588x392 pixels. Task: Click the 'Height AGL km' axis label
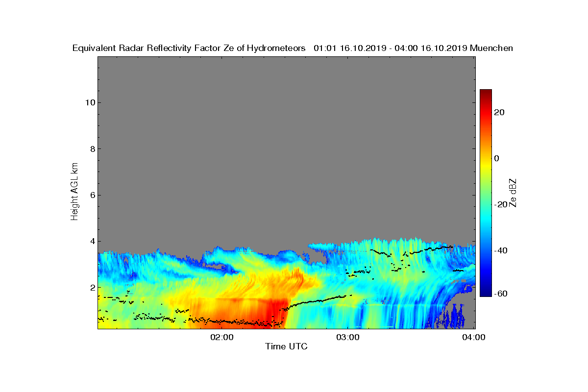(74, 192)
